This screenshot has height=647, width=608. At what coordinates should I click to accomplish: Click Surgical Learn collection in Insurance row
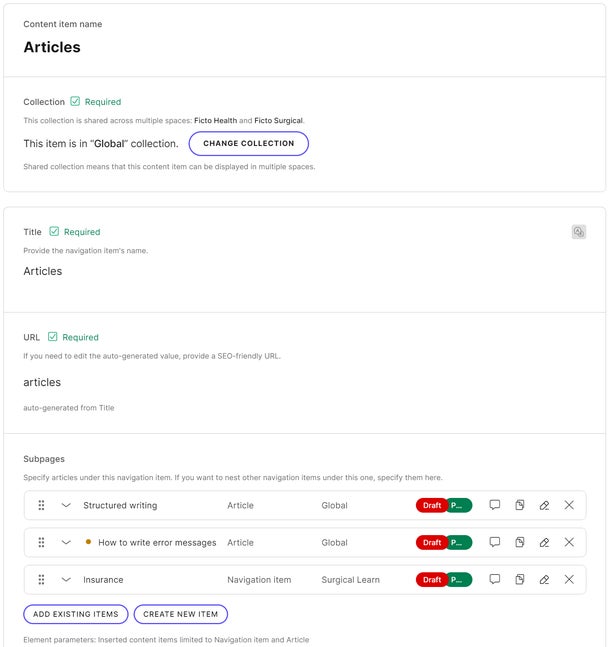coord(350,579)
